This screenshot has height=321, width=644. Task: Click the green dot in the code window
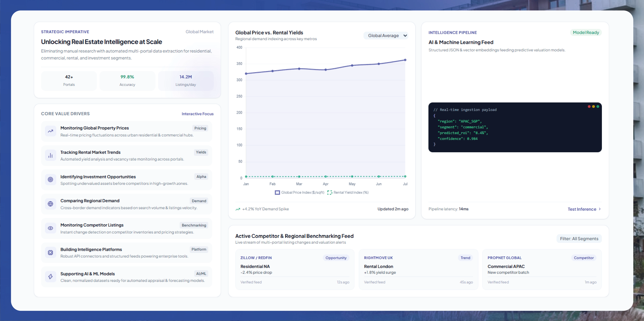pos(598,107)
